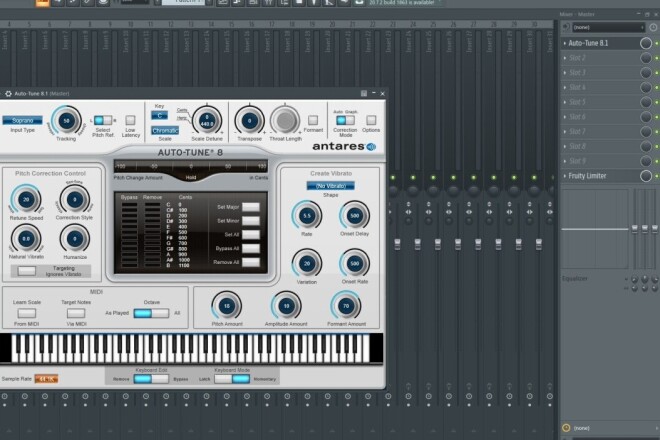Select the Auto-Tune 8.1 effect slot
The width and height of the screenshot is (660, 440).
[x=600, y=43]
